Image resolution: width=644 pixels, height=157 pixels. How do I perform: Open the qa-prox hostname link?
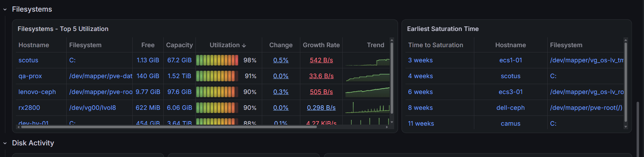point(30,76)
